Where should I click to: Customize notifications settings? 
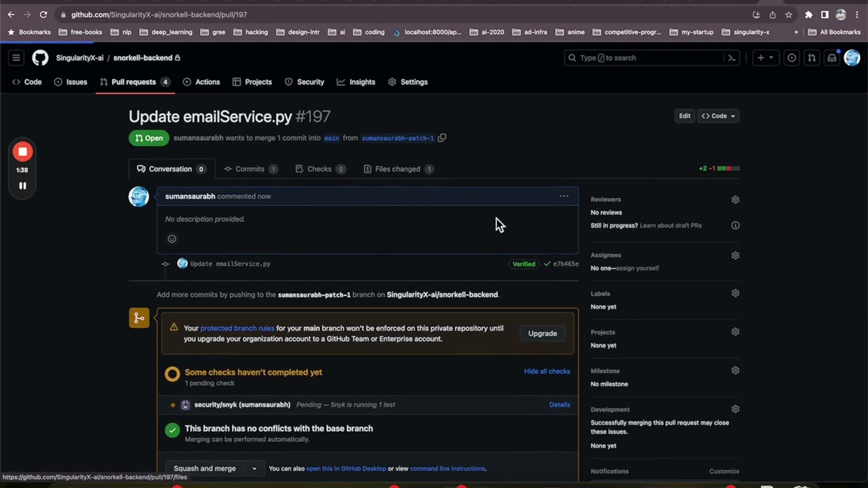click(x=724, y=471)
